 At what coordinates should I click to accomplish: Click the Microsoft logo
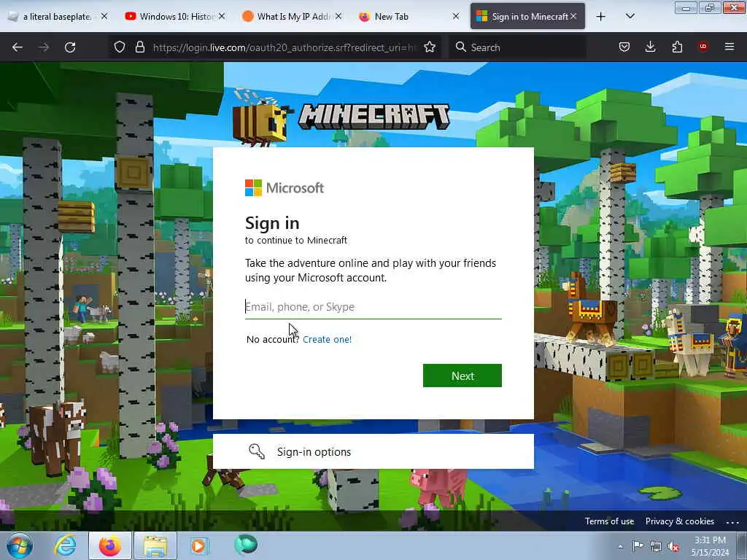pos(285,187)
